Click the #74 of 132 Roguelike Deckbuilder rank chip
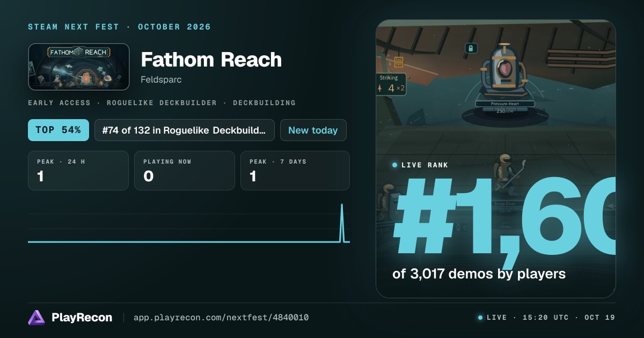 pyautogui.click(x=185, y=130)
